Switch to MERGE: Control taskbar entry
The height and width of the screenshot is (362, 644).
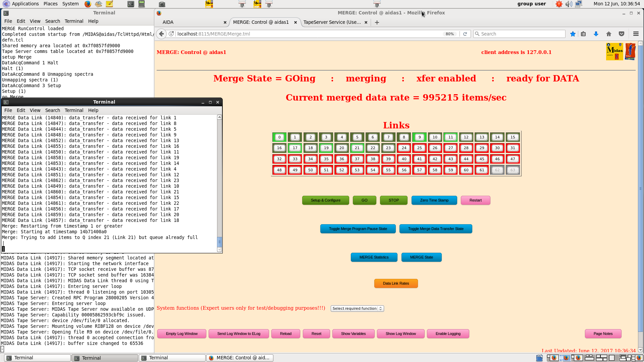(240, 358)
